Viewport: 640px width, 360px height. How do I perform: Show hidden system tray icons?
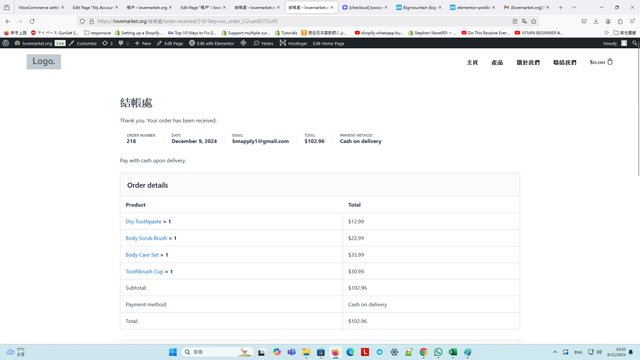[x=555, y=352]
